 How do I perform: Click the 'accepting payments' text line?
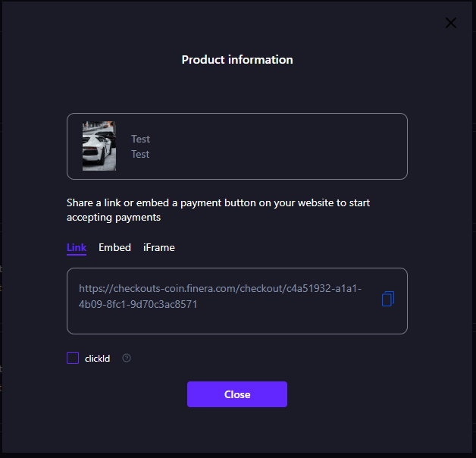tap(114, 217)
